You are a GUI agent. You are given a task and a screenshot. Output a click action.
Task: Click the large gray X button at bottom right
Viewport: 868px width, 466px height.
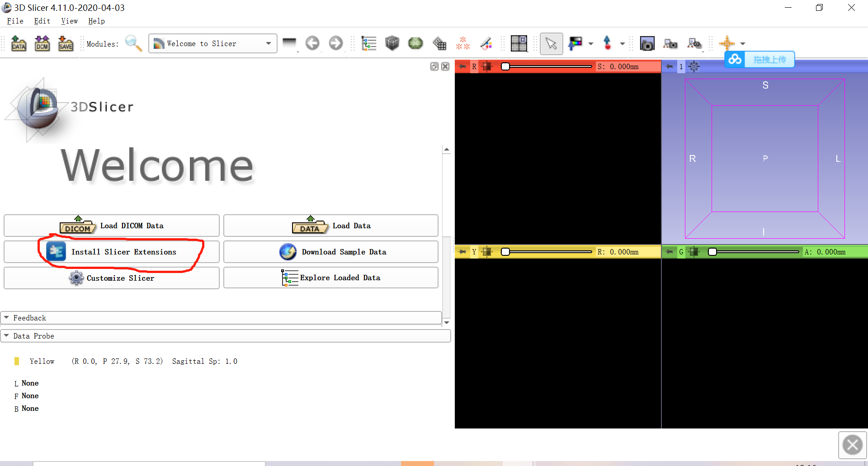pyautogui.click(x=853, y=445)
